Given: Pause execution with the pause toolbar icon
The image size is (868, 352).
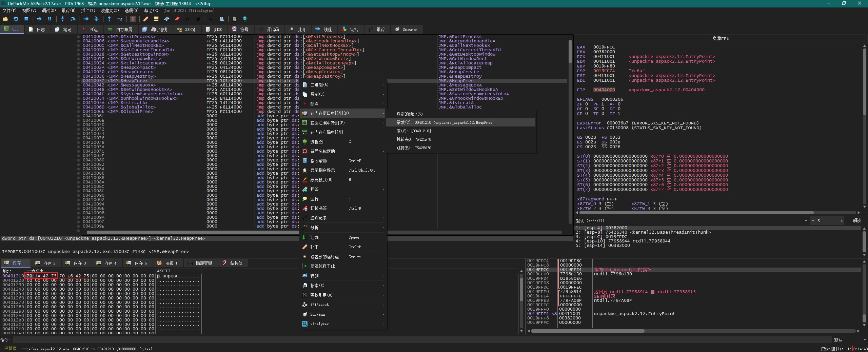Looking at the screenshot, I should coord(50,19).
